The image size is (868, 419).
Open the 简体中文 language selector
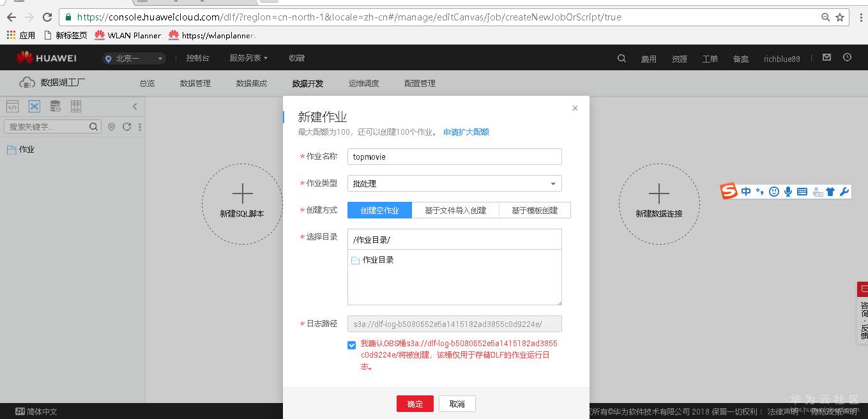click(x=36, y=412)
